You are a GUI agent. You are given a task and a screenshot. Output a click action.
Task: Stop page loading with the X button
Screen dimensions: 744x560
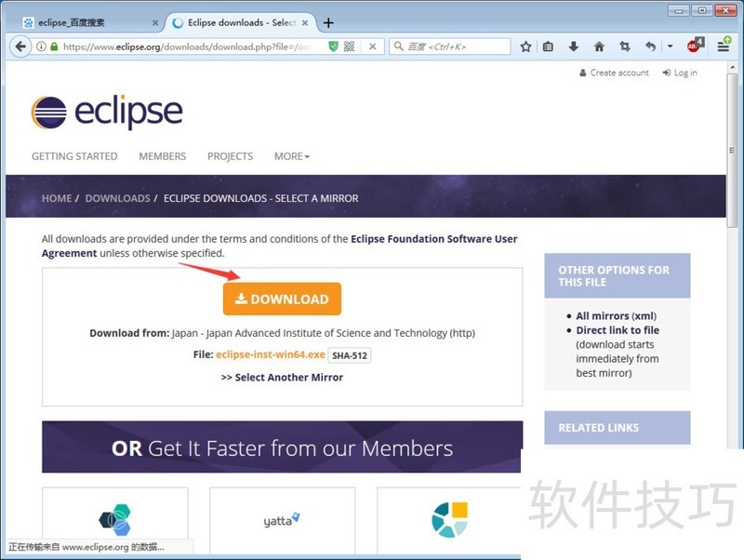click(x=373, y=47)
